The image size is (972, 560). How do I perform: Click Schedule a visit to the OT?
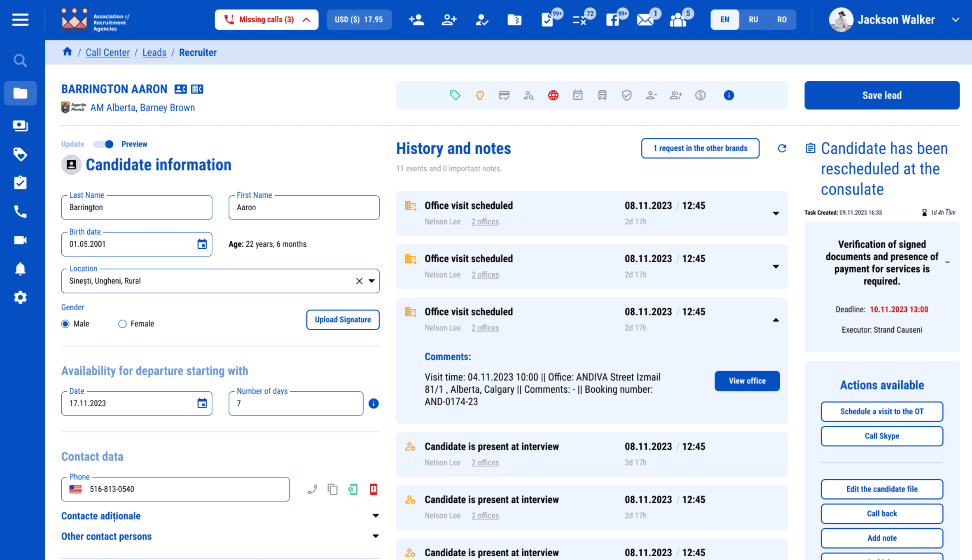881,412
